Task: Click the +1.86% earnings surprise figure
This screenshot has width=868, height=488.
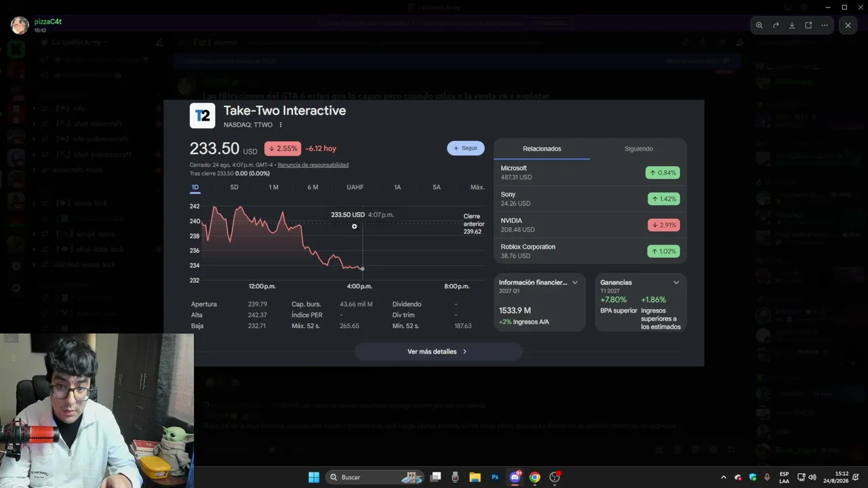Action: point(654,300)
